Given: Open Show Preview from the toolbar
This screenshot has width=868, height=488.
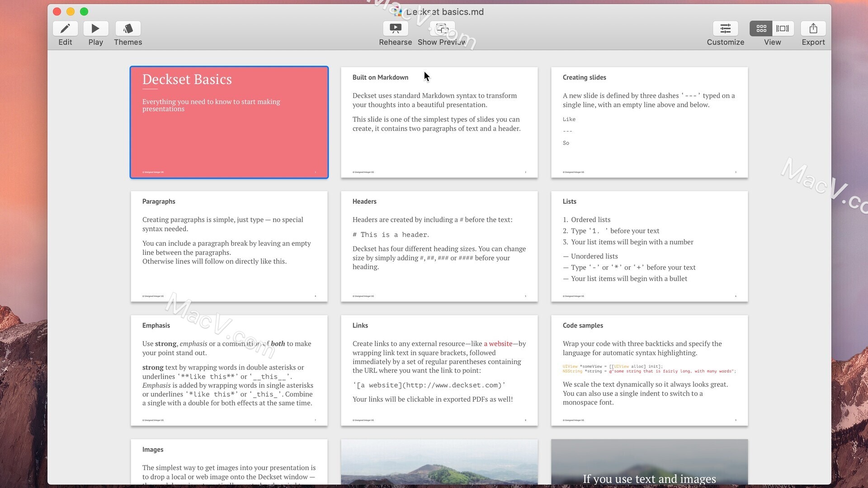Looking at the screenshot, I should (x=442, y=28).
